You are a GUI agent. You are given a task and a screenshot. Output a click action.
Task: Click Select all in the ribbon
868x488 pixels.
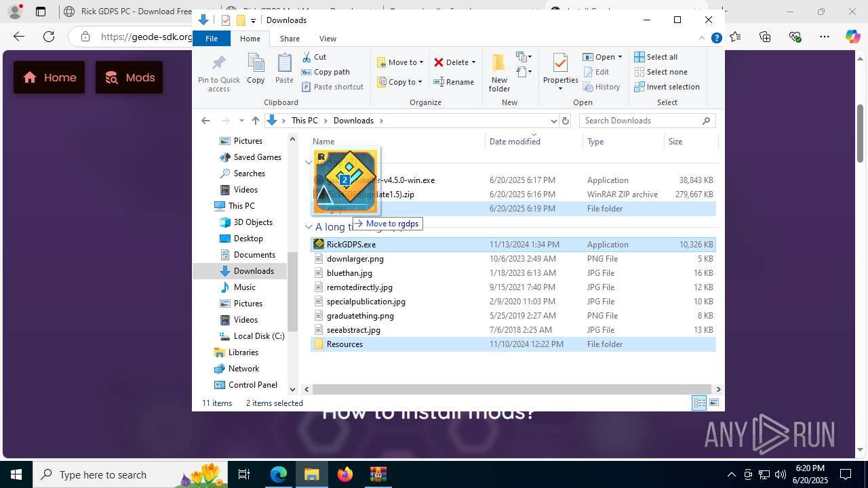pos(656,57)
